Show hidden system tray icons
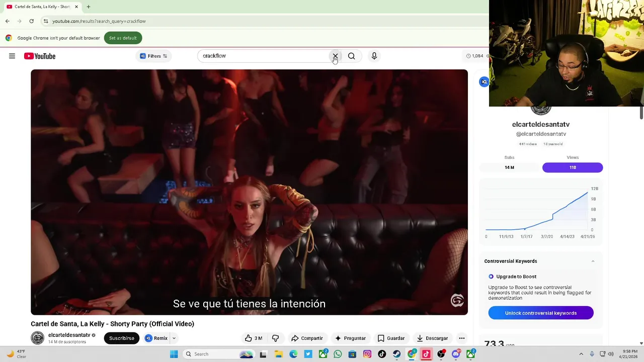The width and height of the screenshot is (644, 362). pos(581,354)
